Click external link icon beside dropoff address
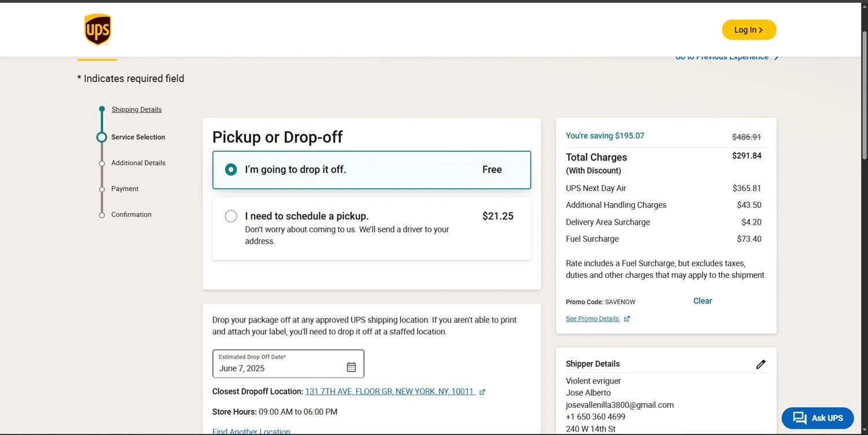The image size is (868, 435). 483,392
